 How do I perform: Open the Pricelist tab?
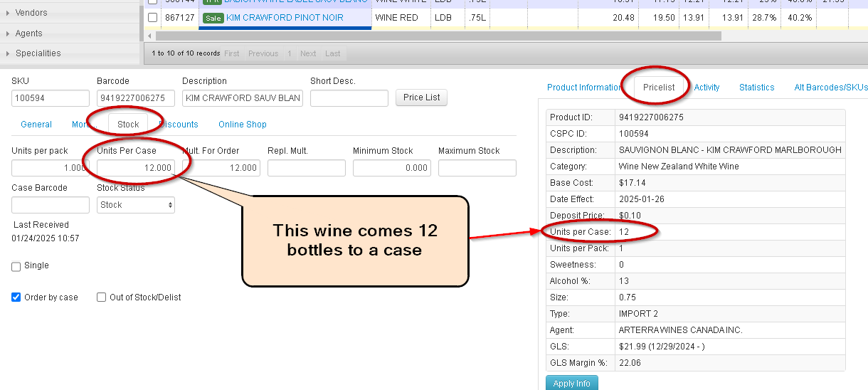coord(659,88)
